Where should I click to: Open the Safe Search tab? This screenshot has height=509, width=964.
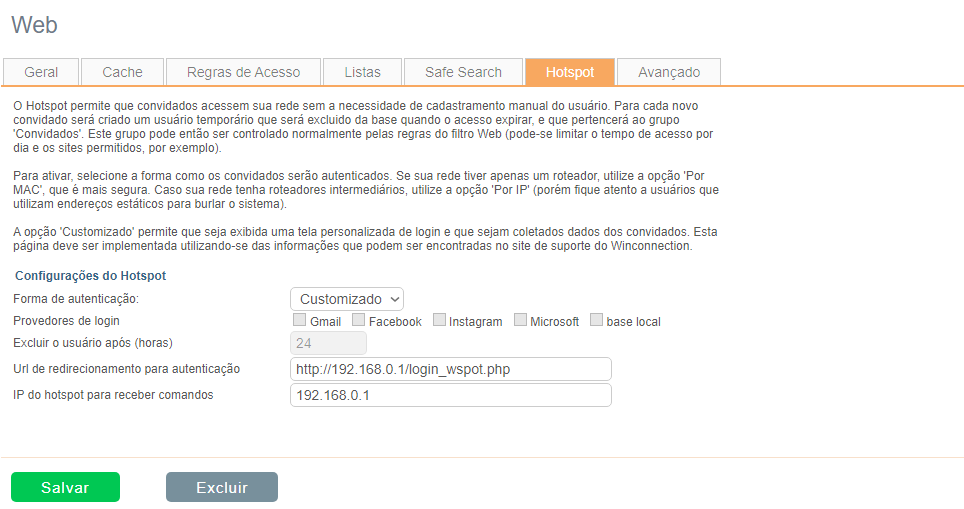463,72
